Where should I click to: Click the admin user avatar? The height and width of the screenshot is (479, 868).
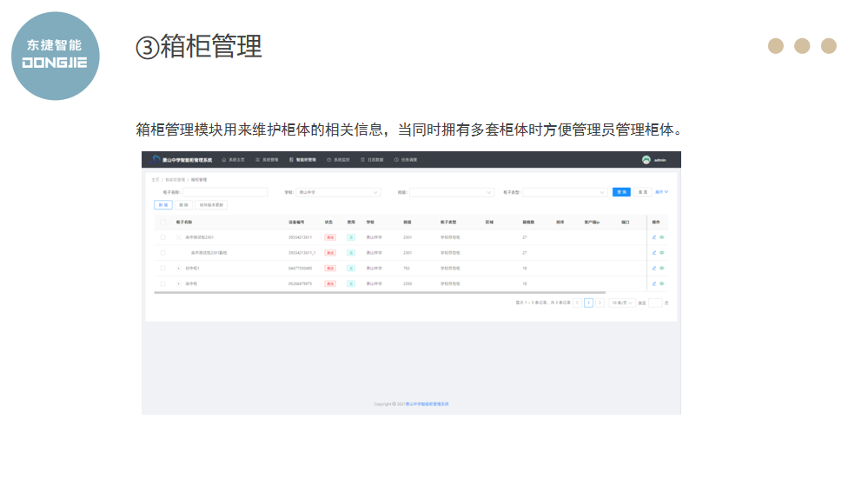pyautogui.click(x=646, y=160)
